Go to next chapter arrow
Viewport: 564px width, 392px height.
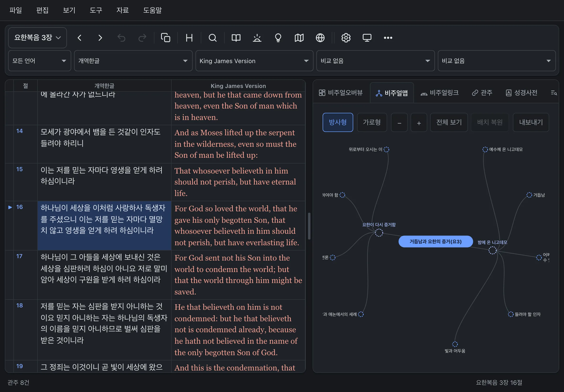[100, 38]
